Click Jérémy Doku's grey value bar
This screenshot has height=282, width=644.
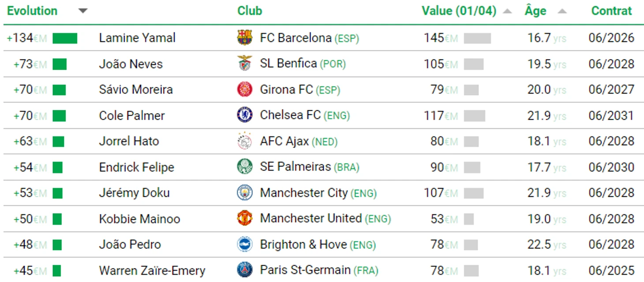473,193
